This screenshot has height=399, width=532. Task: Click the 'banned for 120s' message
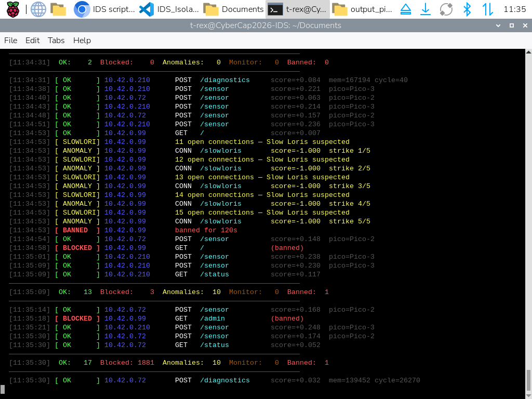coord(206,230)
